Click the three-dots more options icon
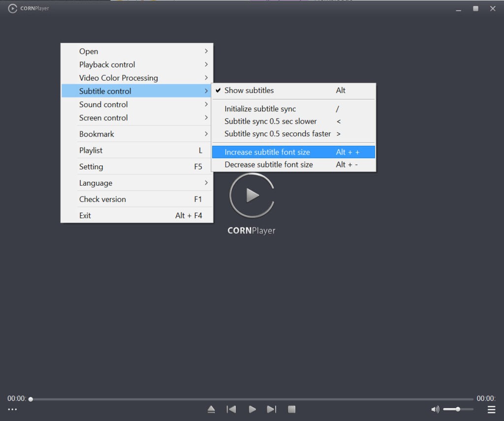The width and height of the screenshot is (504, 421). coord(12,409)
